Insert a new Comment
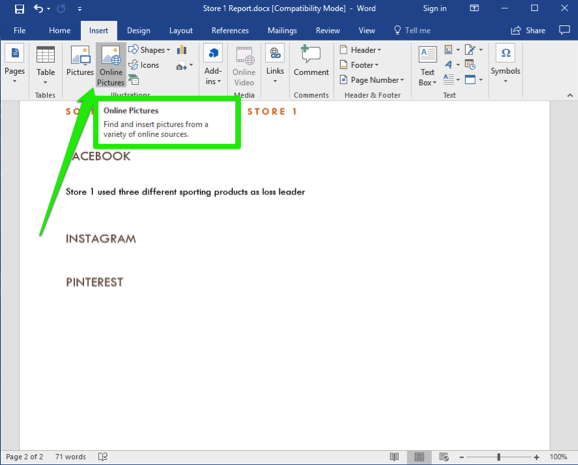The width and height of the screenshot is (578, 465). [311, 61]
